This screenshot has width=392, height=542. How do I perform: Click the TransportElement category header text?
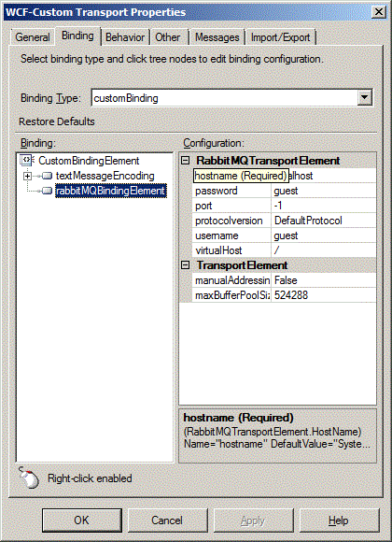coord(242,265)
